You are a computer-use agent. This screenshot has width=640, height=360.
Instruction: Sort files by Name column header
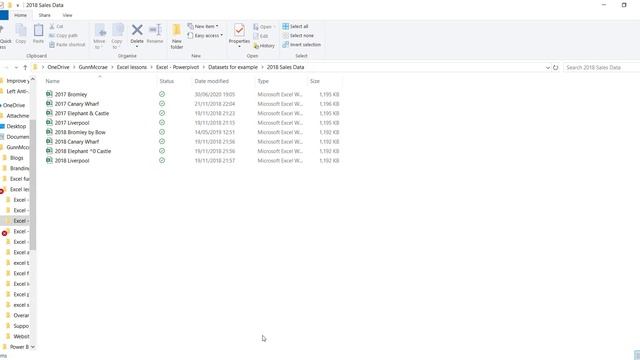[x=53, y=81]
